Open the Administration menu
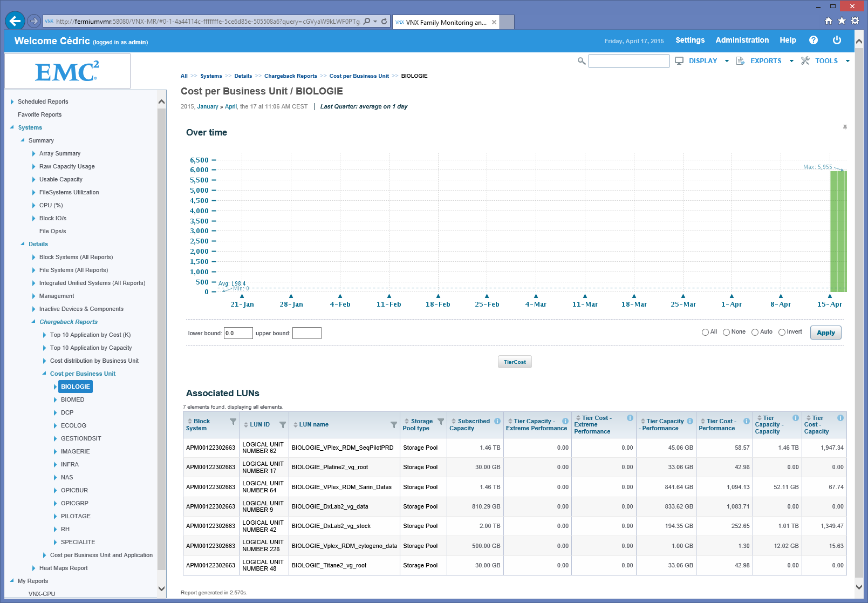This screenshot has width=868, height=603. pos(742,40)
